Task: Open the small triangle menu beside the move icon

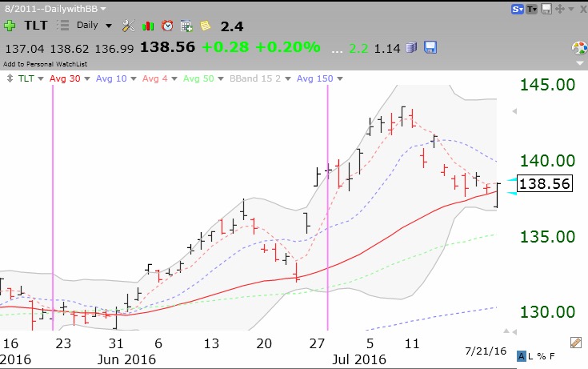Action: tap(571, 9)
